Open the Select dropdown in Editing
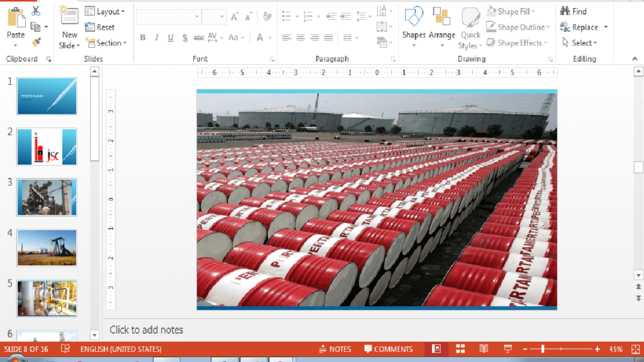644x362 pixels. click(579, 43)
